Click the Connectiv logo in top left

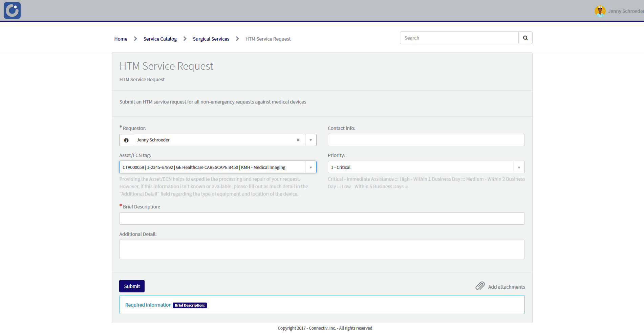(x=12, y=10)
